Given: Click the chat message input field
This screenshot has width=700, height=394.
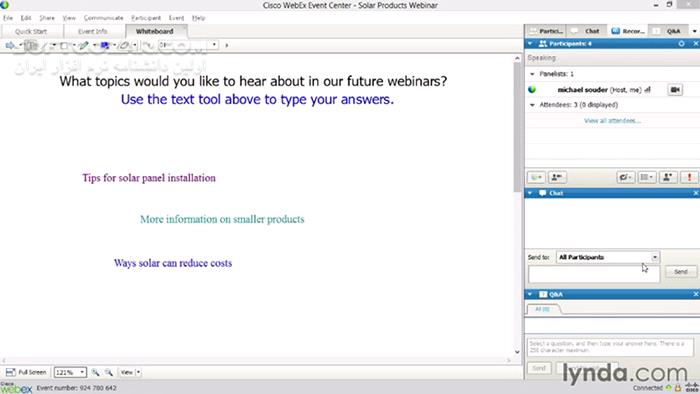Looking at the screenshot, I should 594,274.
